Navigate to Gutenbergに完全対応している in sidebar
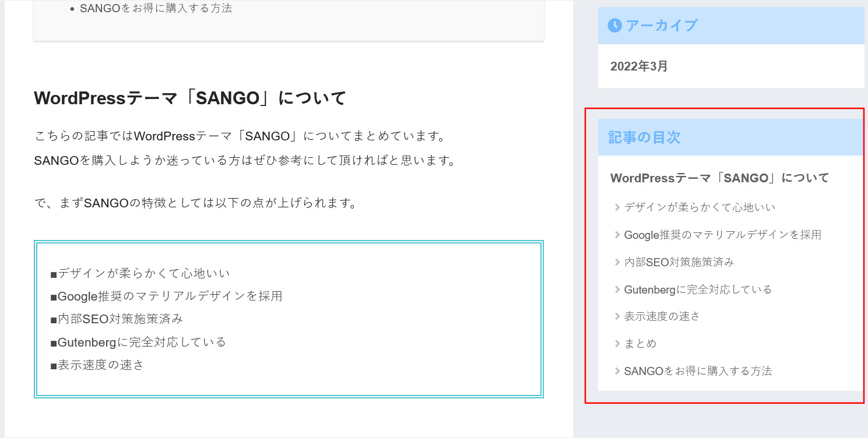The image size is (868, 438). click(698, 289)
